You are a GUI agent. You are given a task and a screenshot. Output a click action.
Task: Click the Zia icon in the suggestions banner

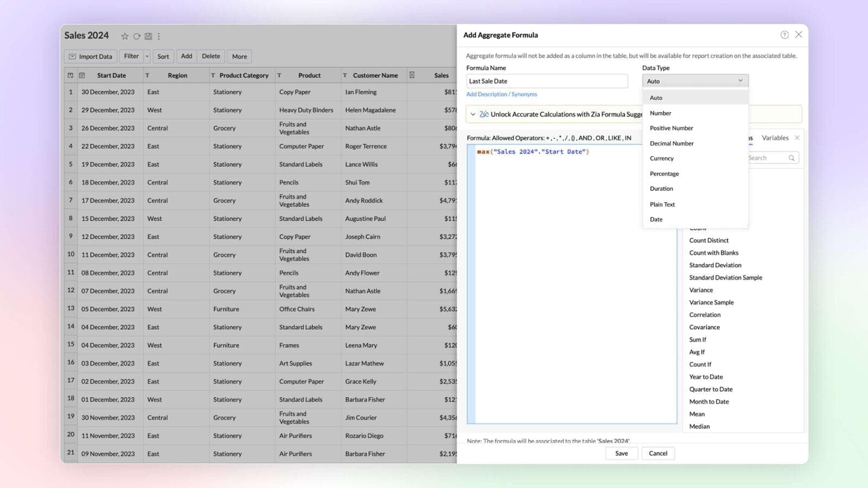click(484, 114)
